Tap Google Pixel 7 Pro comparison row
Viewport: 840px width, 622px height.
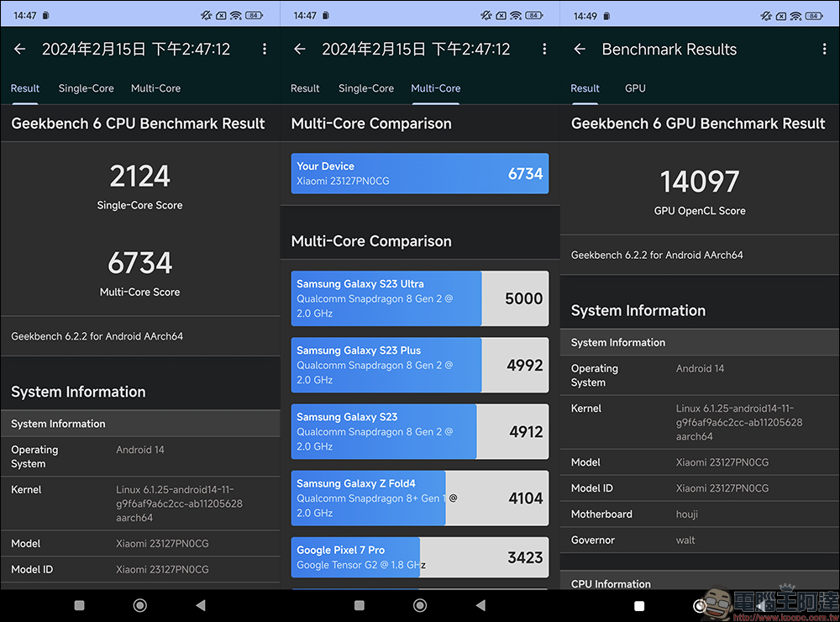point(420,557)
